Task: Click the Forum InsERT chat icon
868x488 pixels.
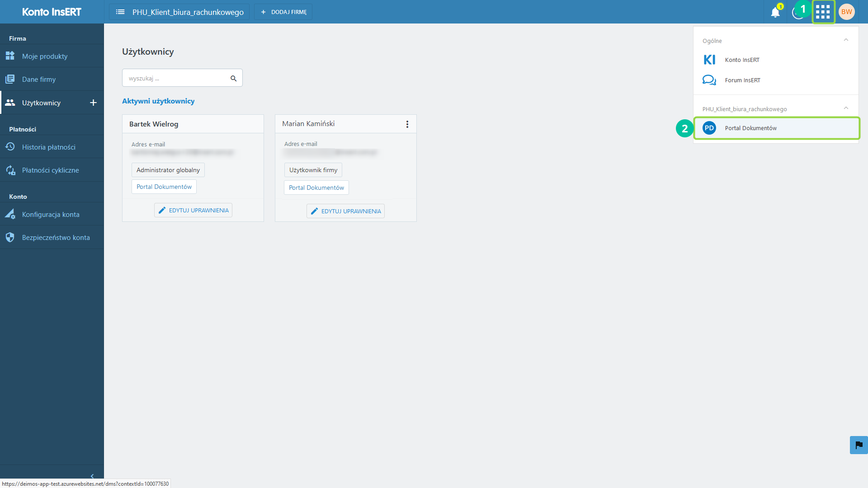Action: point(709,80)
